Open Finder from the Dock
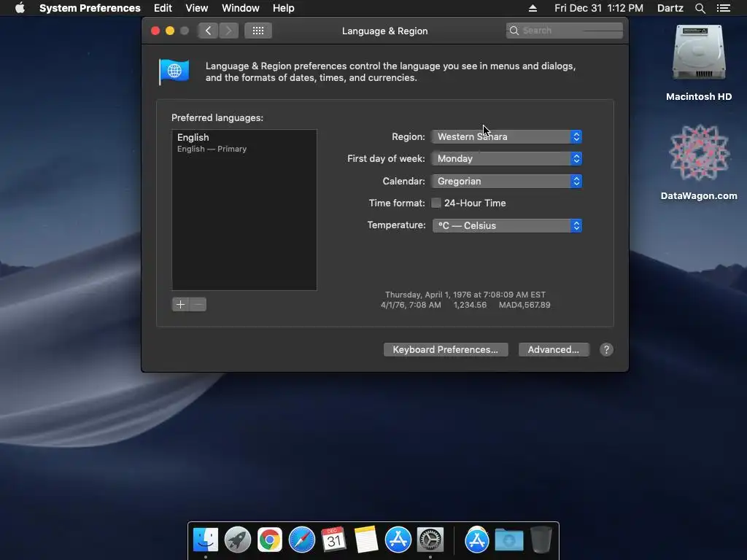747x560 pixels. (x=205, y=540)
